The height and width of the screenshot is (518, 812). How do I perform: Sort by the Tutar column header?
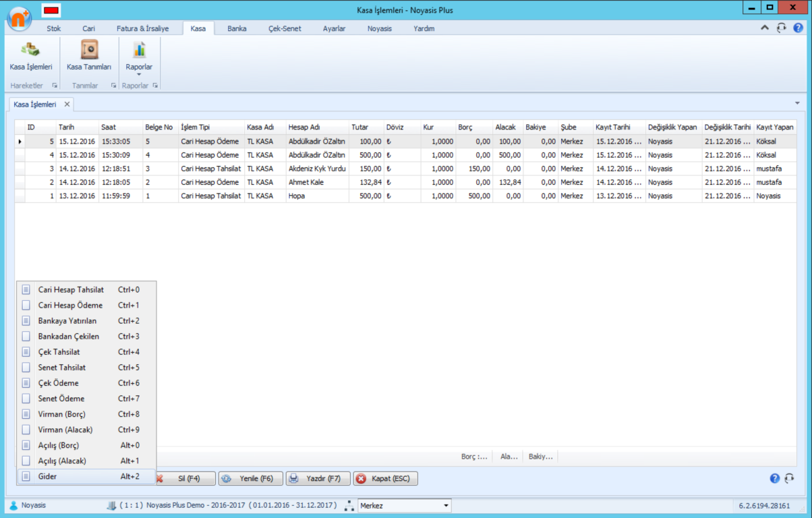366,127
